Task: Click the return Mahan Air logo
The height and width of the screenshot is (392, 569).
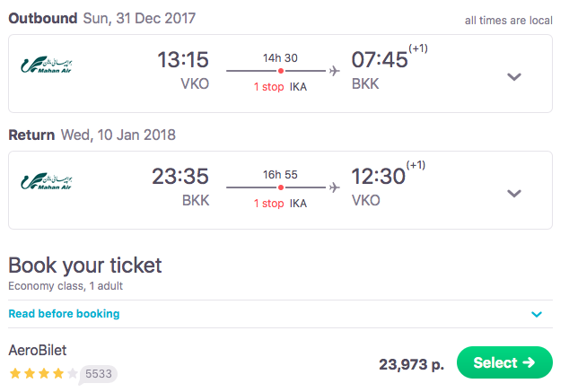Action: pos(47,182)
